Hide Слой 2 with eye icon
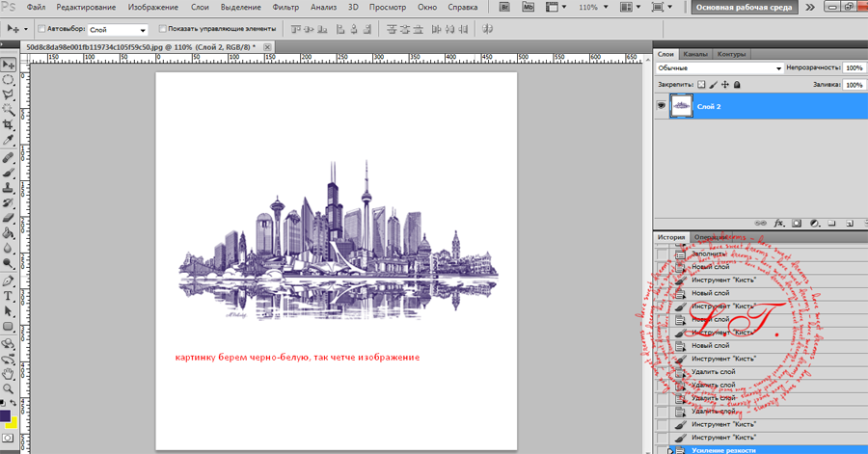868x454 pixels. click(x=661, y=106)
